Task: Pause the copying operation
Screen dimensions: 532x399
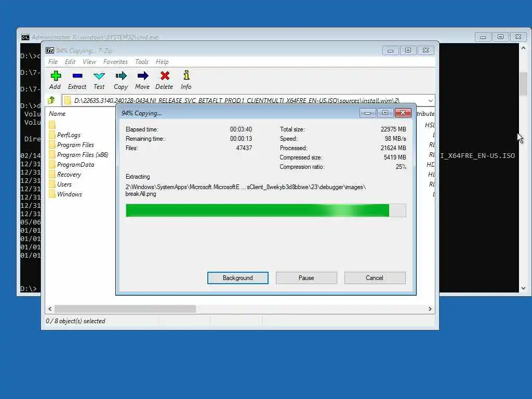Action: click(307, 278)
